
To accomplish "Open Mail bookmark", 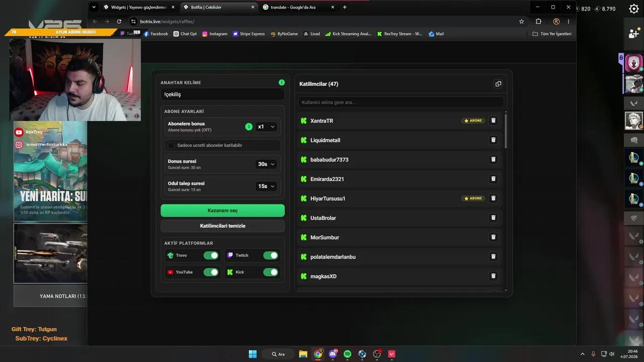I will pyautogui.click(x=436, y=34).
